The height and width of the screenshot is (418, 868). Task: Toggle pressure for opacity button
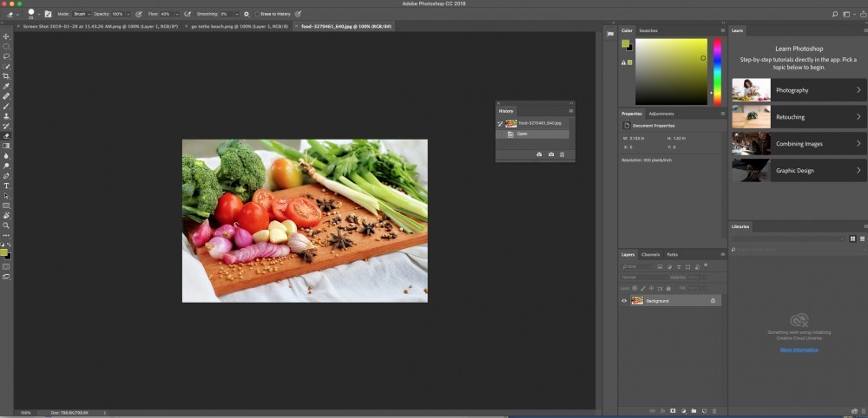click(138, 14)
